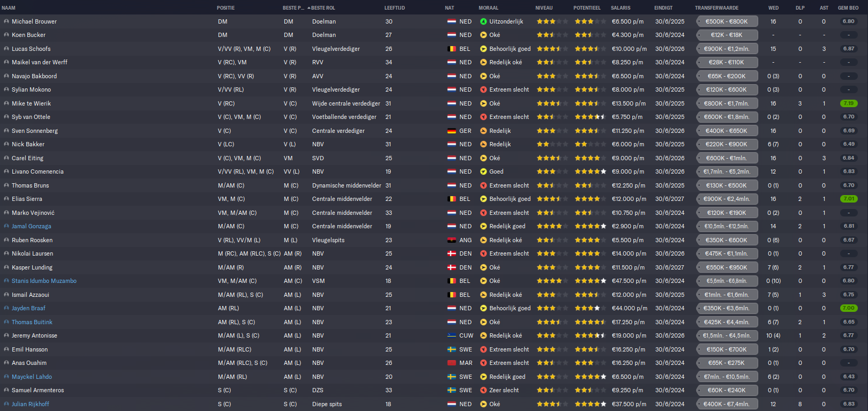Click the Dutch flag in Carel Eiting row
The width and height of the screenshot is (868, 411).
tap(451, 158)
